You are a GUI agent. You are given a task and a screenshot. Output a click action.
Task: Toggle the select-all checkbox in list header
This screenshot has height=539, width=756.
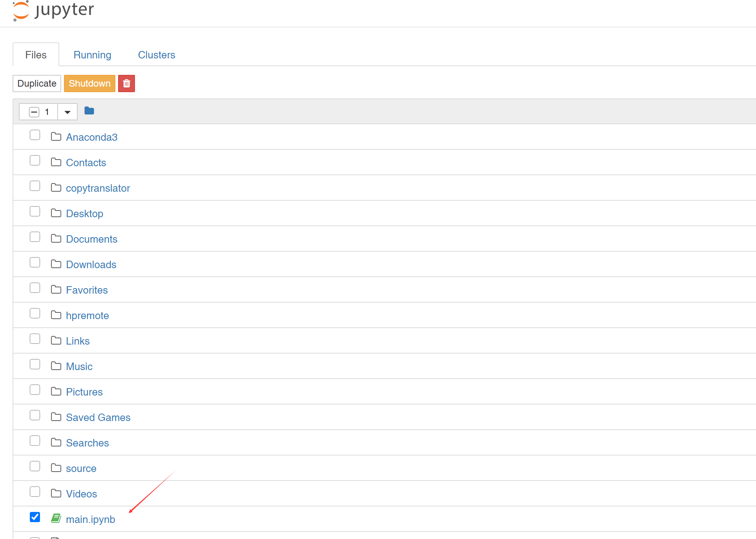tap(34, 112)
